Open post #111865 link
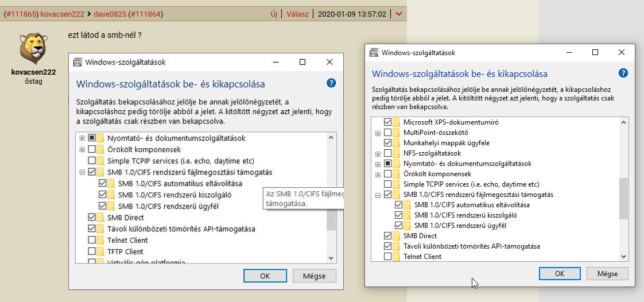The image size is (644, 302). 21,14
